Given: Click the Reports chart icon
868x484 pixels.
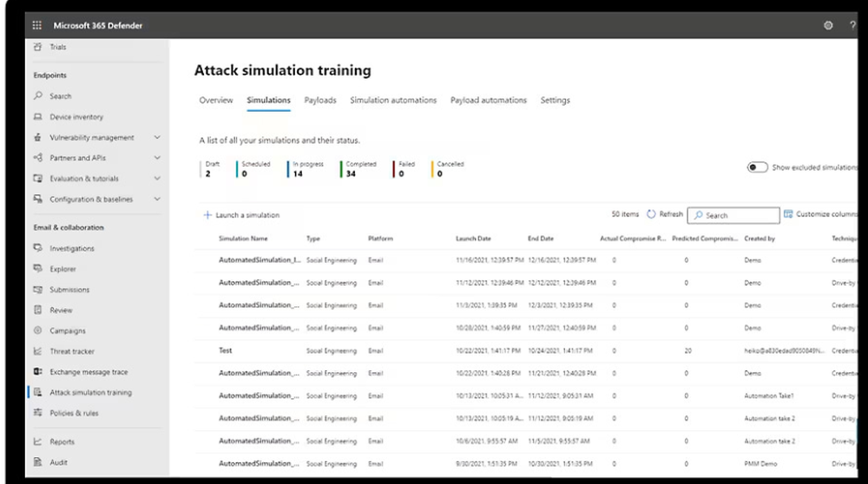Looking at the screenshot, I should pos(37,441).
